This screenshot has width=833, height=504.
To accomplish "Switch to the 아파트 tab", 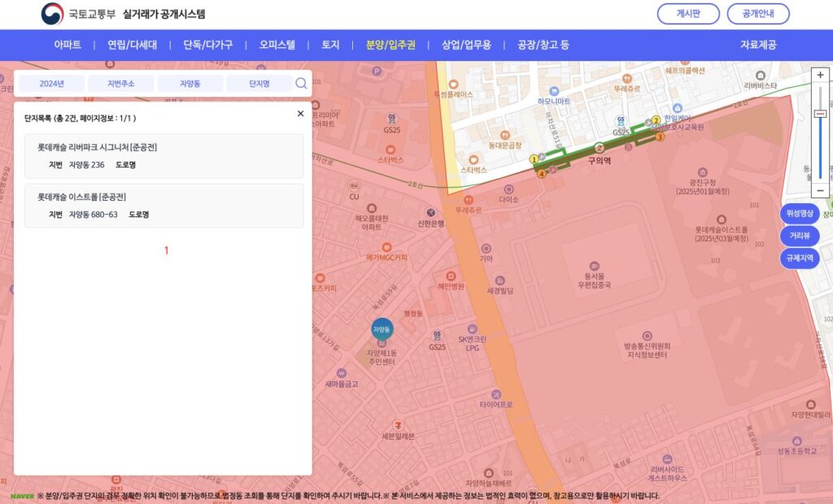I will coord(68,45).
